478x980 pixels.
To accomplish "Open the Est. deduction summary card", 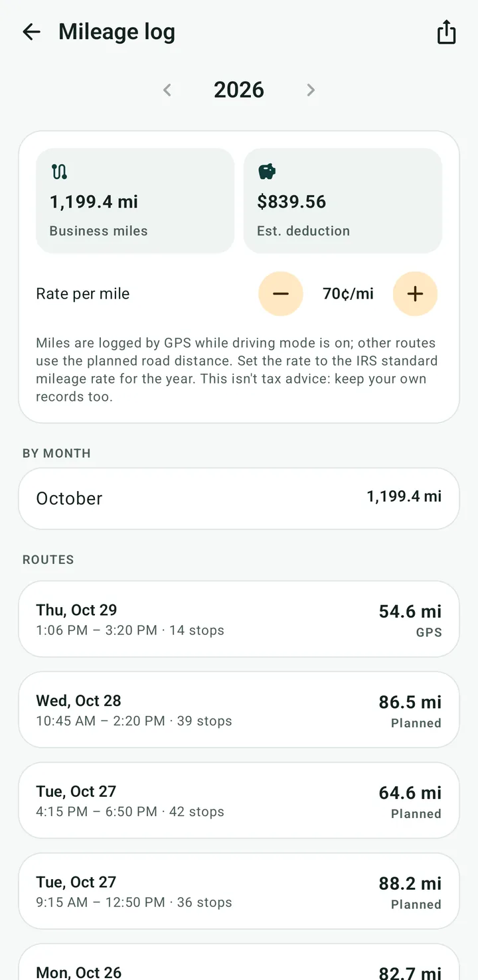I will tap(343, 200).
